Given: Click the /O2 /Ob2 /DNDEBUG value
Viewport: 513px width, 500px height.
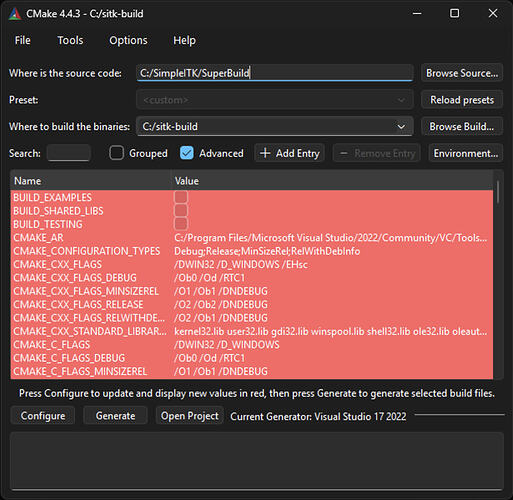Looking at the screenshot, I should [221, 304].
